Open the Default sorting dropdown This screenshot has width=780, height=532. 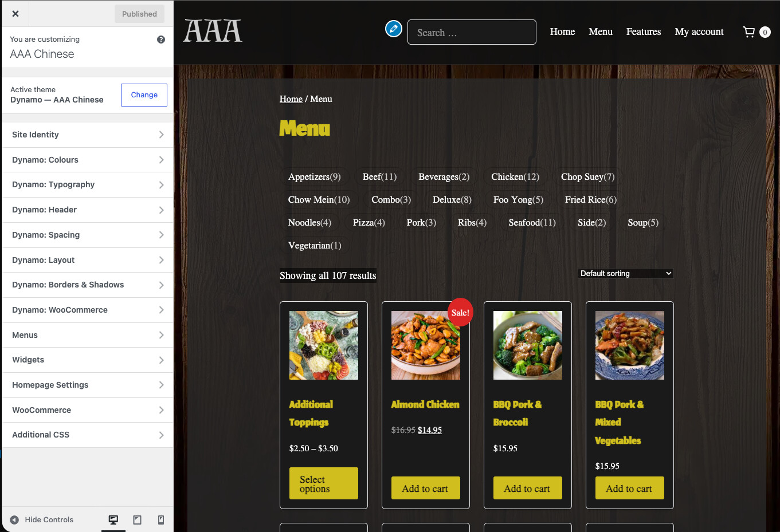tap(626, 274)
